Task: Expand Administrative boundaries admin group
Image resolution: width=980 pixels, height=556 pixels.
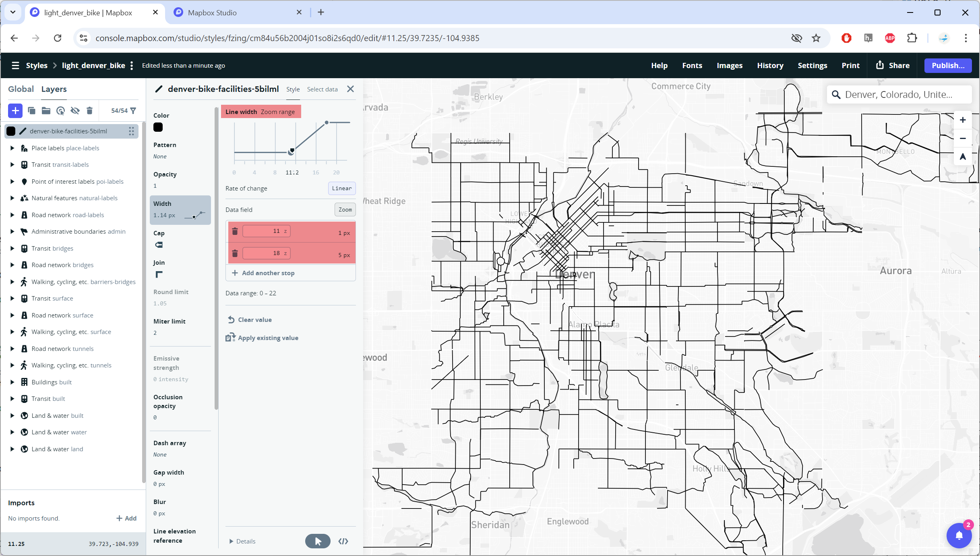Action: pos(12,231)
